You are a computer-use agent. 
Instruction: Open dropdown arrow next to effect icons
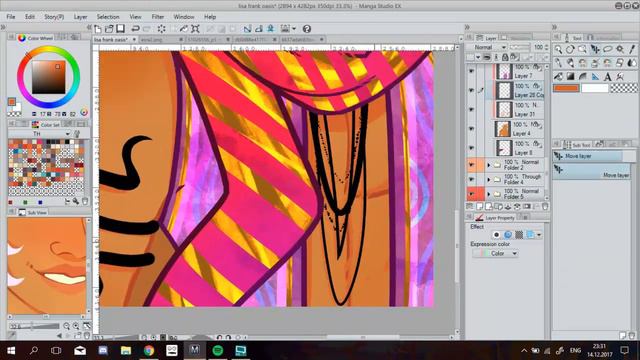(539, 235)
